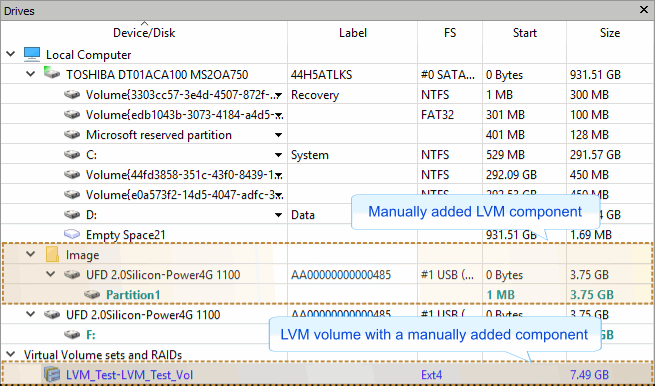Collapse the Image folder node
This screenshot has width=655, height=386.
31,254
